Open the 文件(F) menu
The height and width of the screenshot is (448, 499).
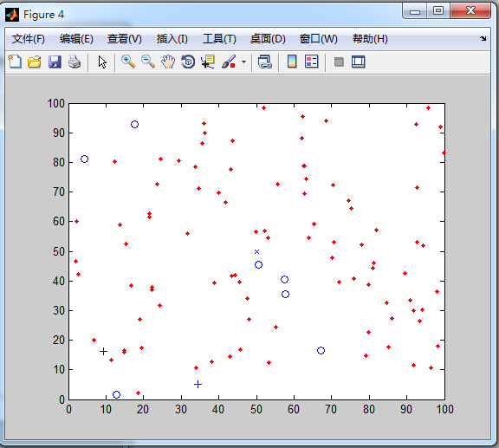pyautogui.click(x=29, y=39)
